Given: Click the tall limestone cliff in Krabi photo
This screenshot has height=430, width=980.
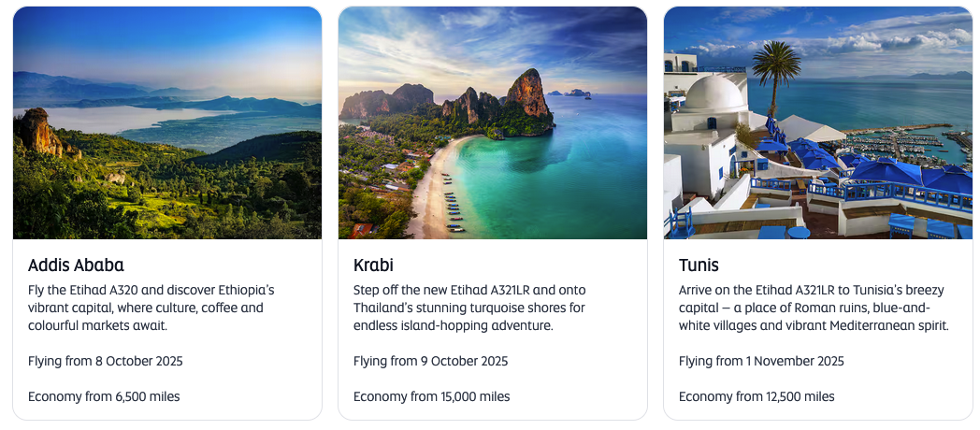Looking at the screenshot, I should click(529, 94).
